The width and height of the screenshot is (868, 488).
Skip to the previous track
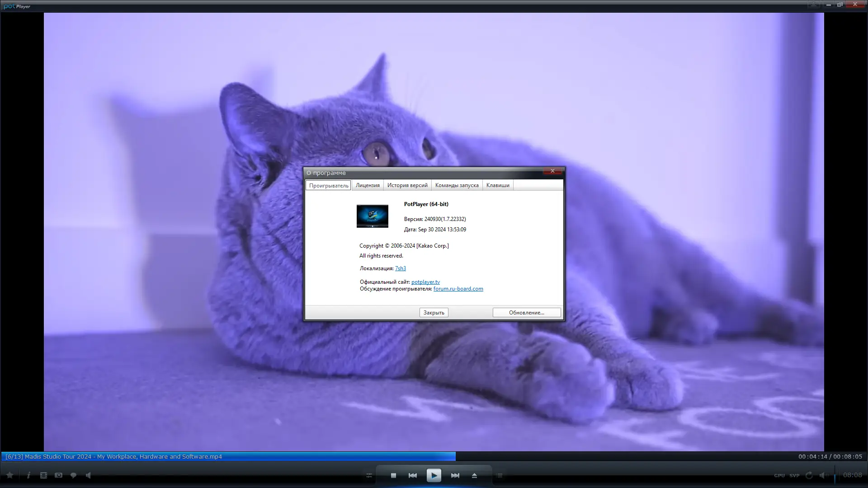pyautogui.click(x=412, y=475)
